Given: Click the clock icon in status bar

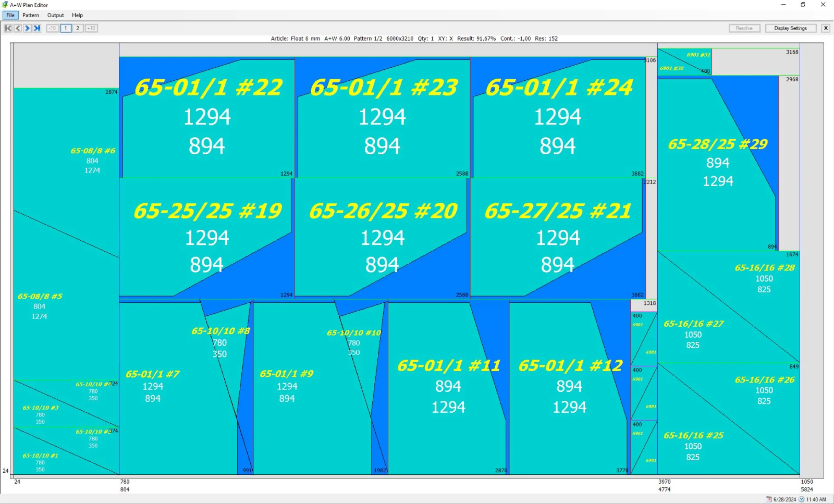Looking at the screenshot, I should [801, 499].
